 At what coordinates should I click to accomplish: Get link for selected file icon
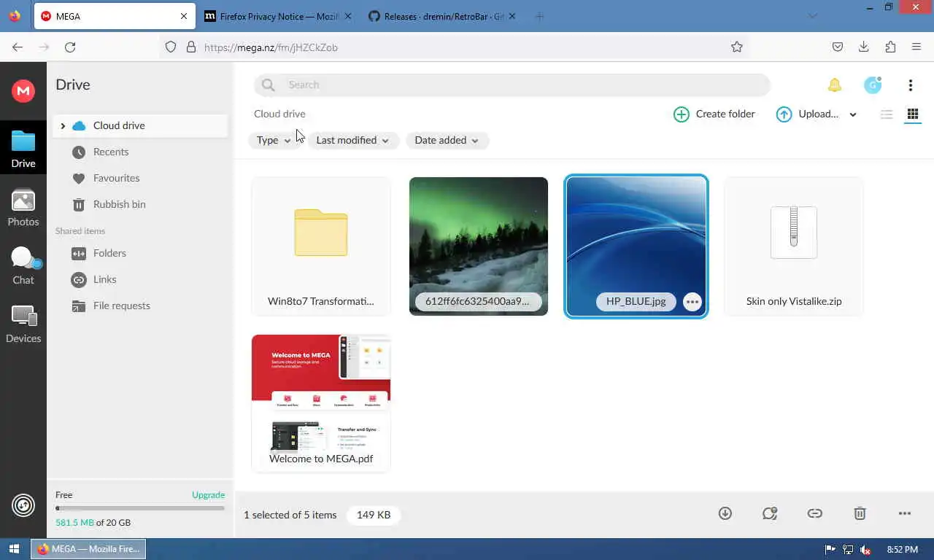[815, 513]
